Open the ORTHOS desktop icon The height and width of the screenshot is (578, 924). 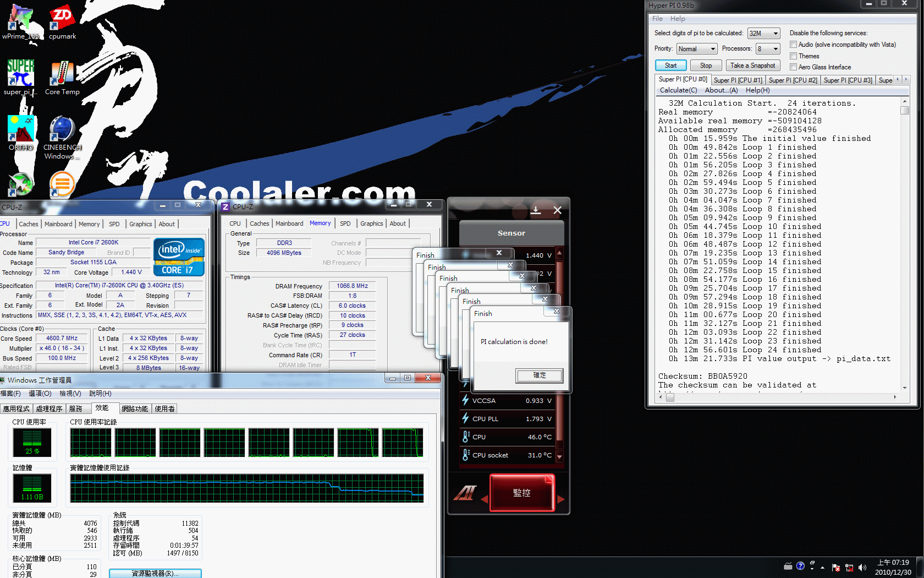click(x=20, y=133)
